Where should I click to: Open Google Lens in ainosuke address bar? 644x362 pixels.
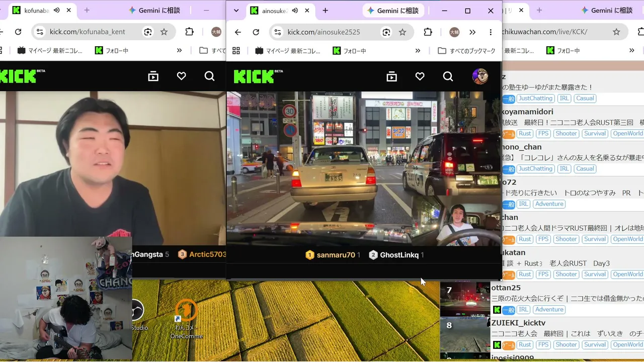(386, 32)
